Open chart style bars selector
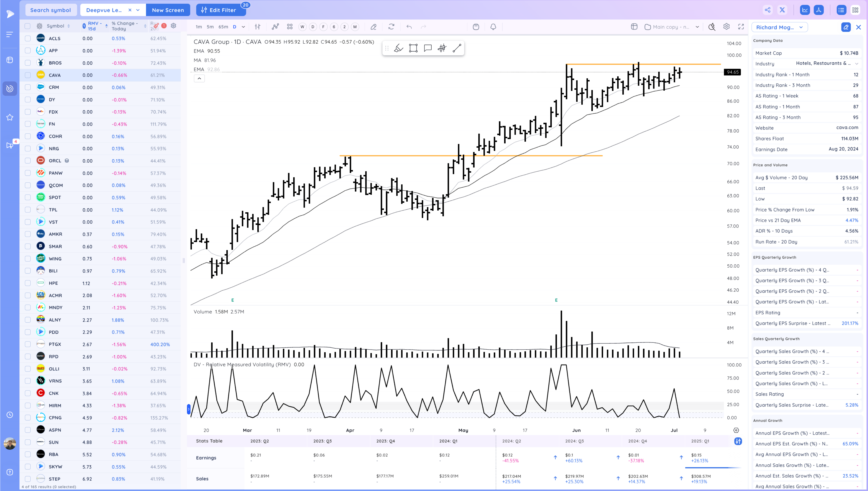The height and width of the screenshot is (491, 868). click(257, 27)
